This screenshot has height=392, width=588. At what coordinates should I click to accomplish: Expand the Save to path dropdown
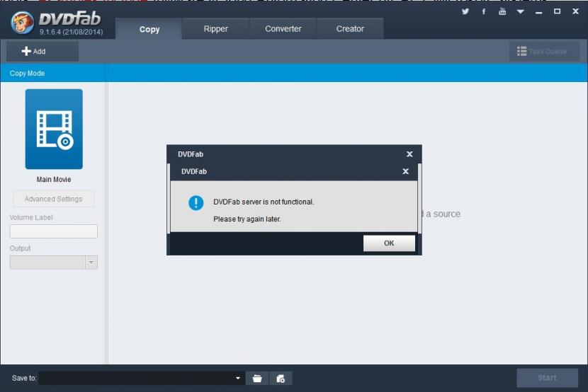click(238, 378)
